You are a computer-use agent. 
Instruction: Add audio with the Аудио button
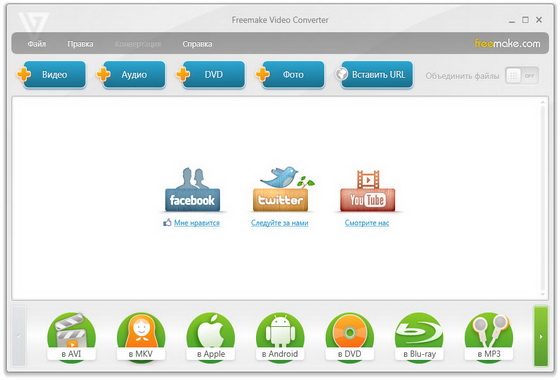click(131, 74)
